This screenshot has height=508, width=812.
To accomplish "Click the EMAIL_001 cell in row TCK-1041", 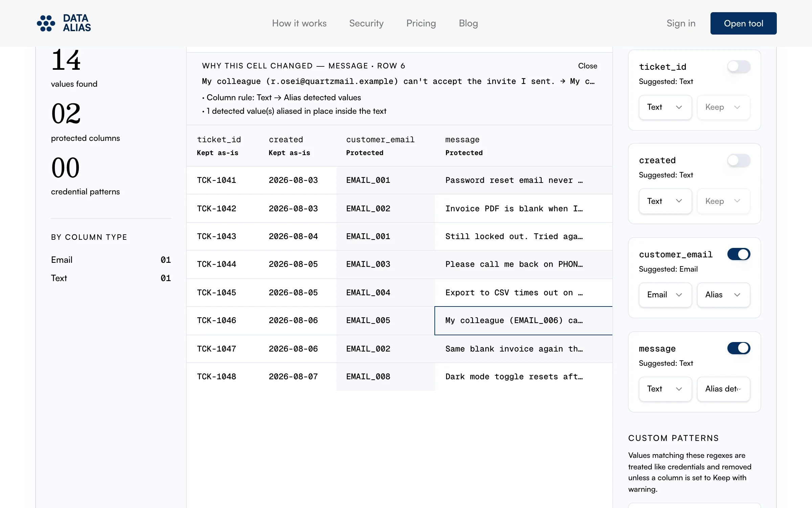I will (385, 180).
